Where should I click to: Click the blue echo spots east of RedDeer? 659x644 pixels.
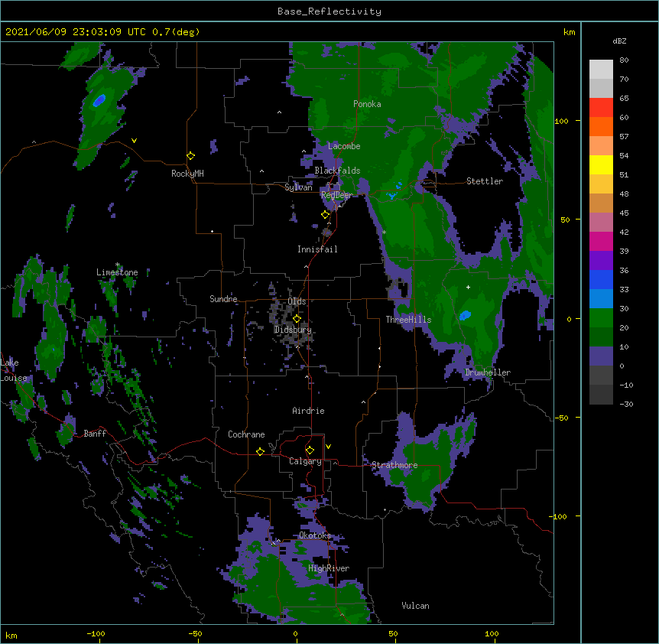pyautogui.click(x=395, y=190)
